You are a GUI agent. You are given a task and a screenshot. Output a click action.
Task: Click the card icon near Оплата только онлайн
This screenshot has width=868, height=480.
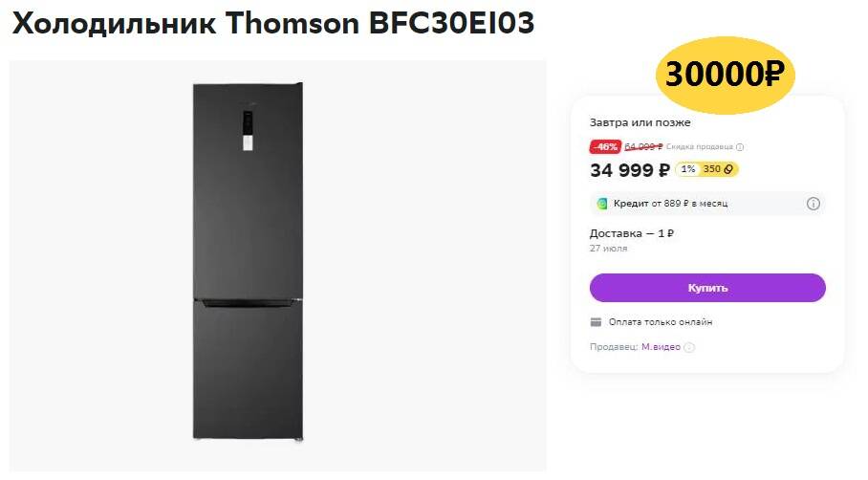pyautogui.click(x=597, y=322)
